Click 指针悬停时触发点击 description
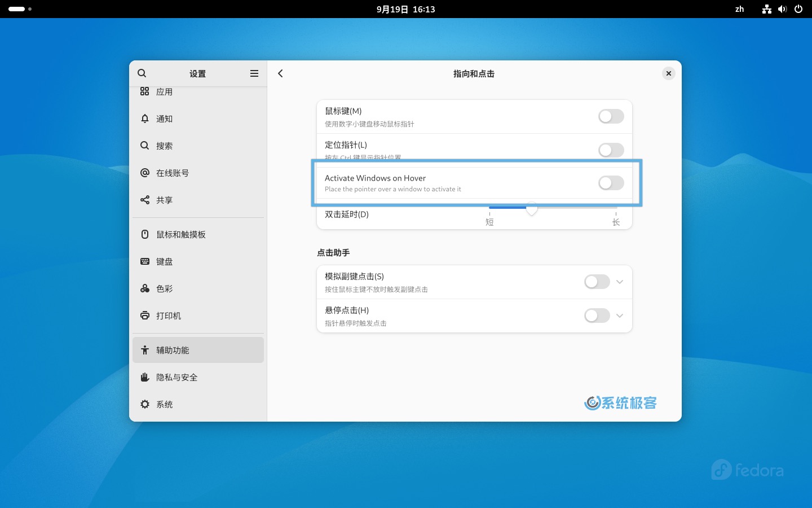812x508 pixels. point(356,323)
